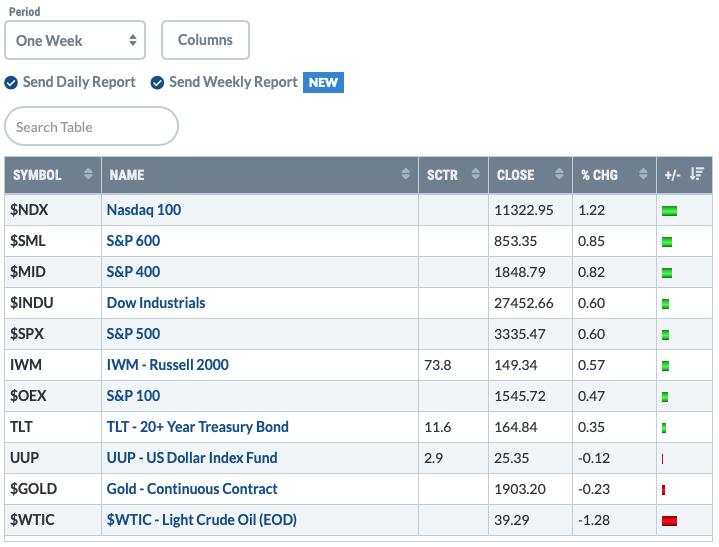Click the +/- descending sort icon
This screenshot has height=547, width=719.
[697, 174]
